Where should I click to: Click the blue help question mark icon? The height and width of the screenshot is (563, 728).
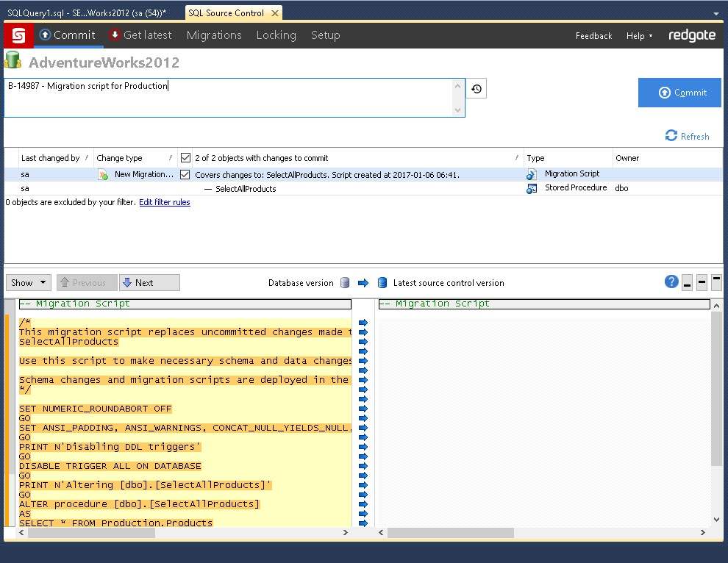(x=671, y=281)
